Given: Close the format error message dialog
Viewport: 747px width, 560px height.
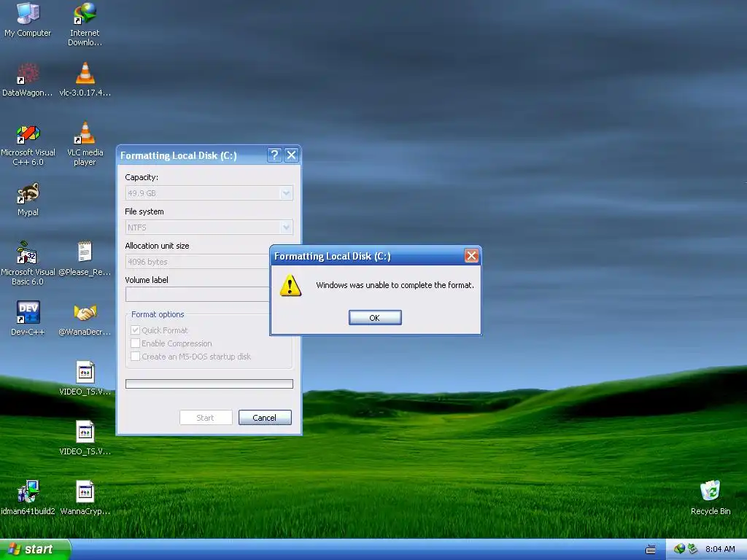Looking at the screenshot, I should [x=471, y=256].
